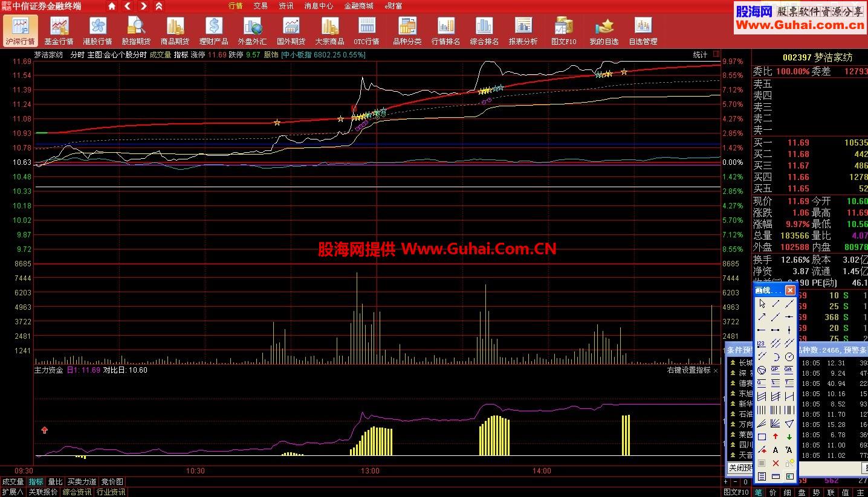Viewport: 868px width, 497px height.
Task: Switch to the 量比 bottom tab
Action: [x=55, y=482]
